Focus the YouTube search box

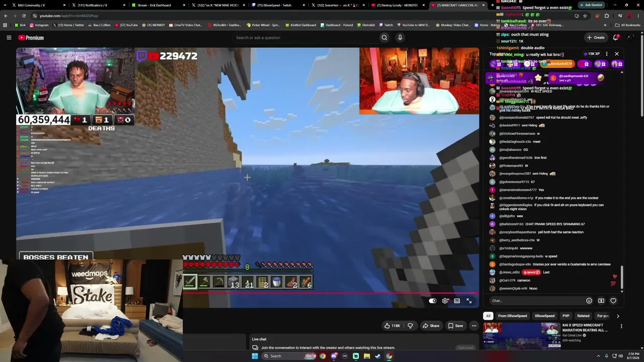(x=306, y=38)
